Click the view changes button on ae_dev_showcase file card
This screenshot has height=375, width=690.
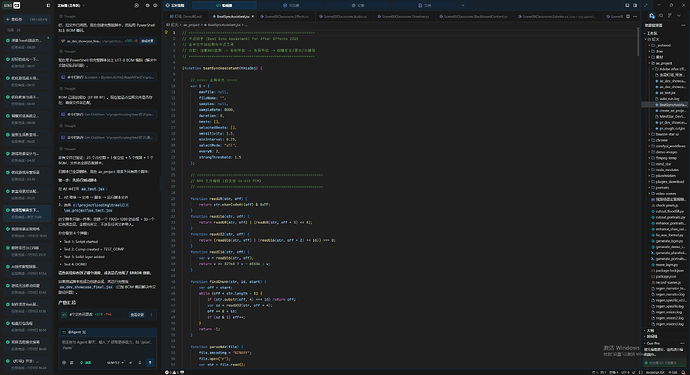[147, 41]
